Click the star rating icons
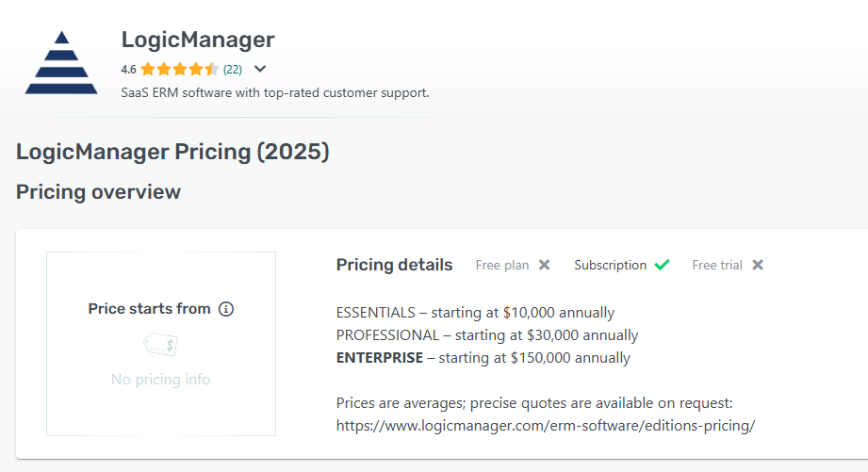Screen dimensions: 868x472 180,69
